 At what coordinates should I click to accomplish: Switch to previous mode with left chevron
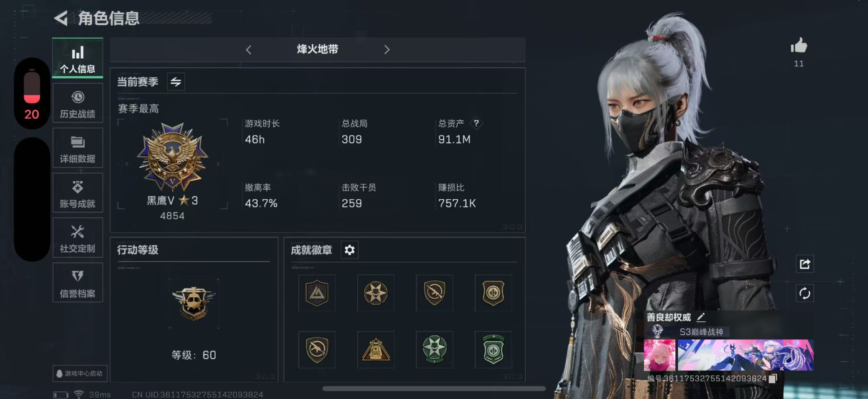pyautogui.click(x=248, y=50)
